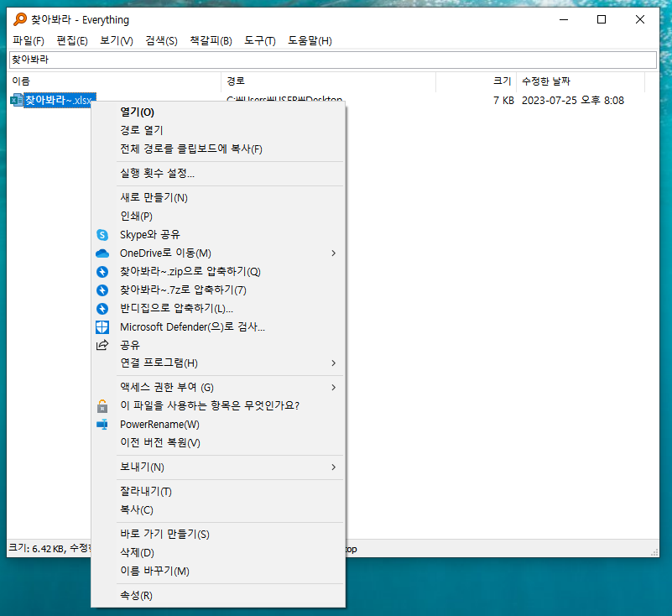The height and width of the screenshot is (616, 672).
Task: Choose 이전 버전 복원(V) entry
Action: pyautogui.click(x=218, y=443)
